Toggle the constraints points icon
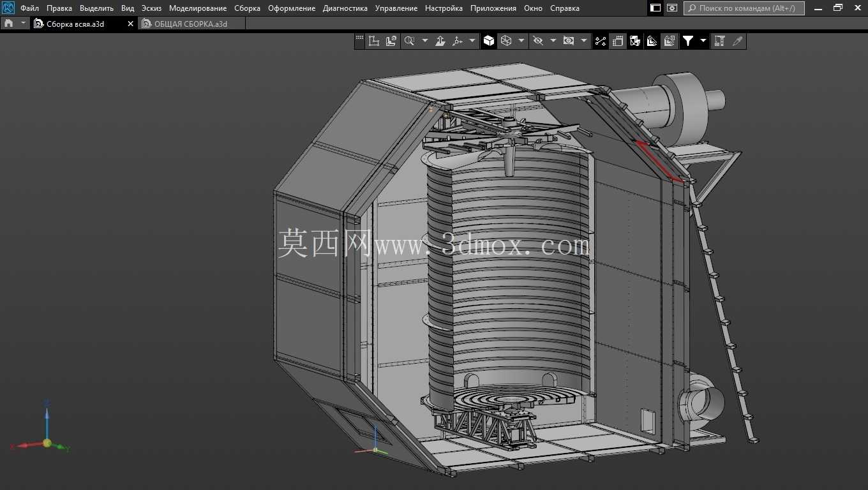The width and height of the screenshot is (868, 490). point(601,41)
